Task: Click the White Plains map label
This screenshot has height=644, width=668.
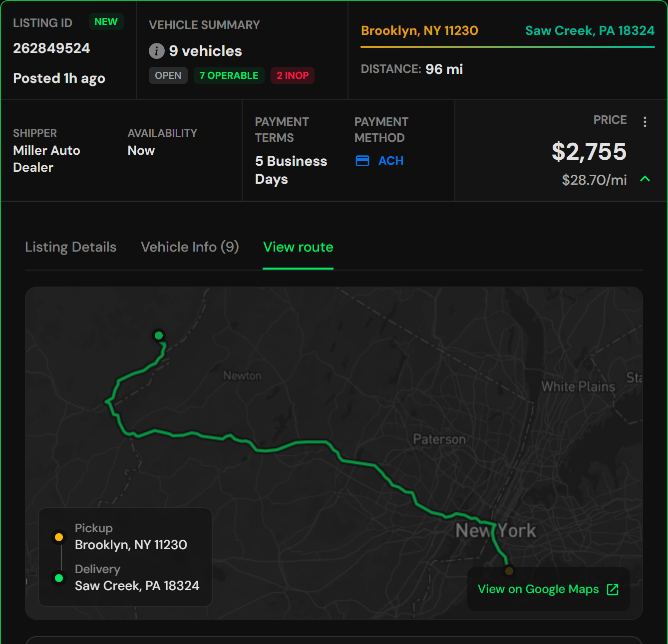Action: (579, 386)
